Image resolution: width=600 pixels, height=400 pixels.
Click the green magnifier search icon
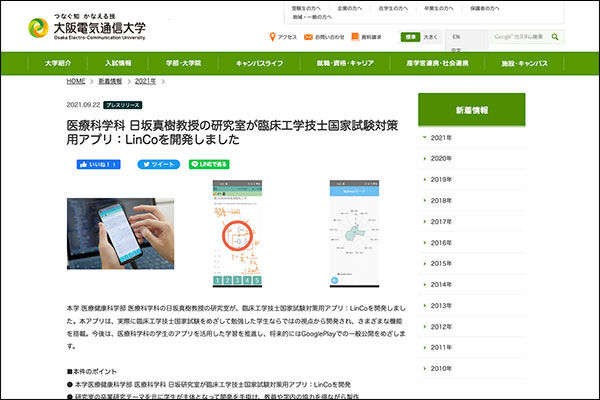point(555,37)
